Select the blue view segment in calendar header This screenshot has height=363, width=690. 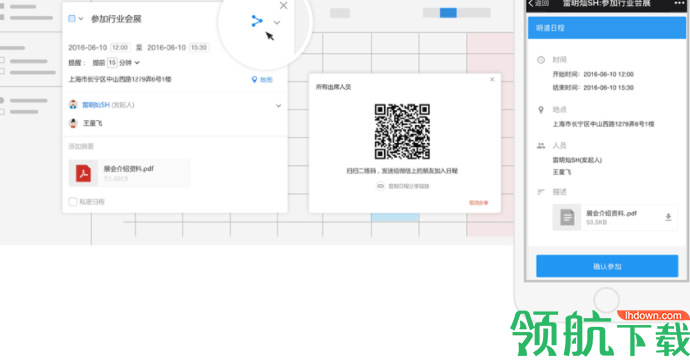tap(448, 13)
